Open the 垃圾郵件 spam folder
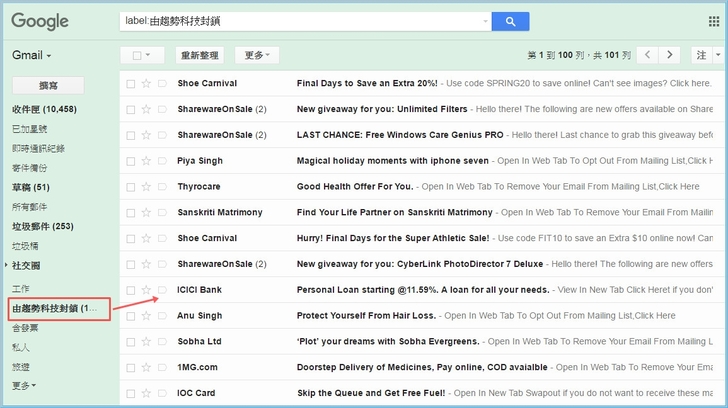Image resolution: width=728 pixels, height=408 pixels. [x=41, y=226]
